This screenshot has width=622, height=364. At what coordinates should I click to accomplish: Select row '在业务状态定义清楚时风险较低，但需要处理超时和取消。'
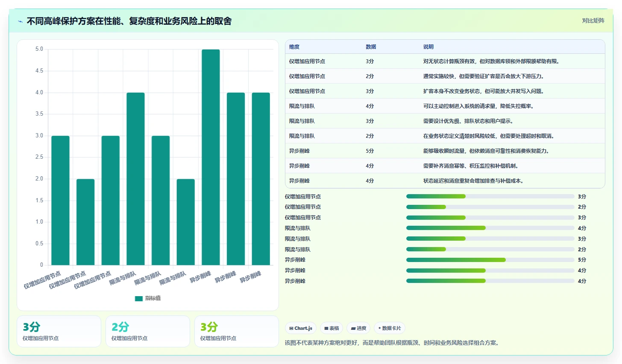(x=445, y=136)
